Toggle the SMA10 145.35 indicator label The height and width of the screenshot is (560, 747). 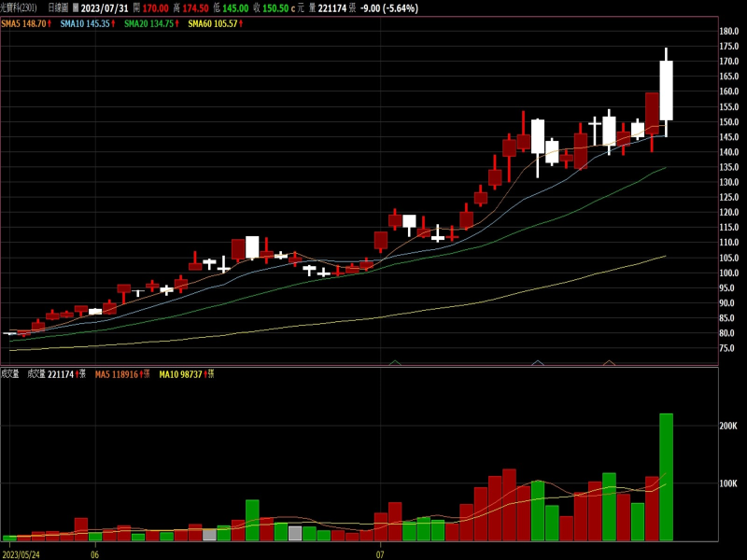88,23
